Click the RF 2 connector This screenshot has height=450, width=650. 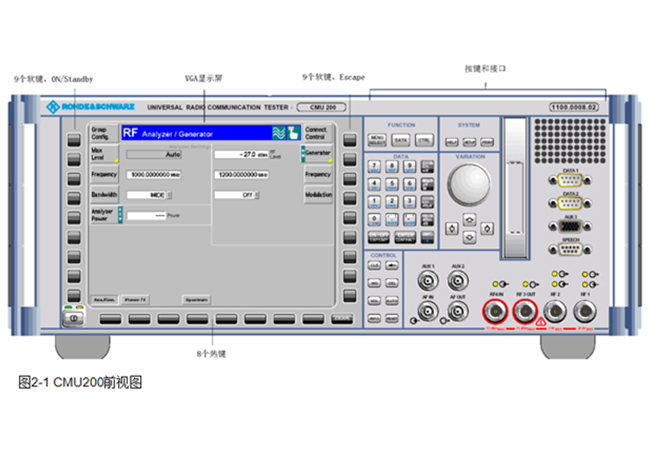tap(555, 312)
